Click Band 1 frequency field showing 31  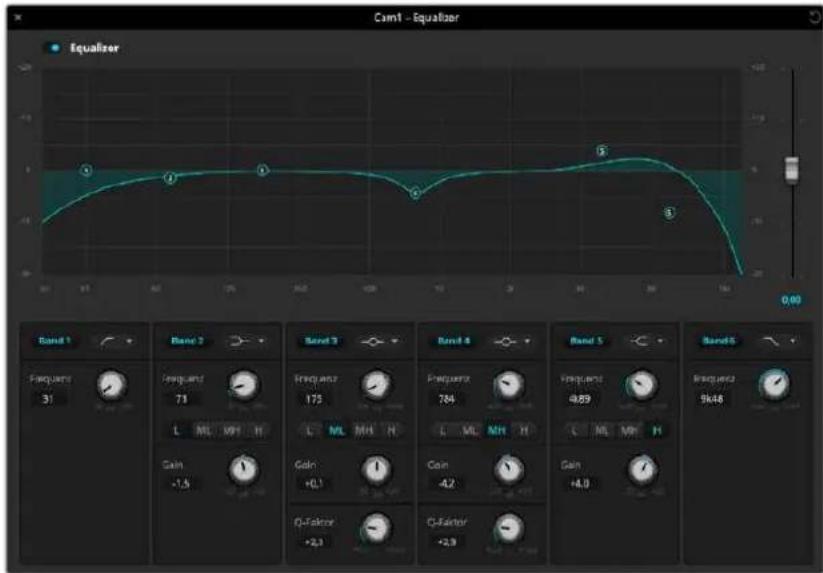coord(48,399)
